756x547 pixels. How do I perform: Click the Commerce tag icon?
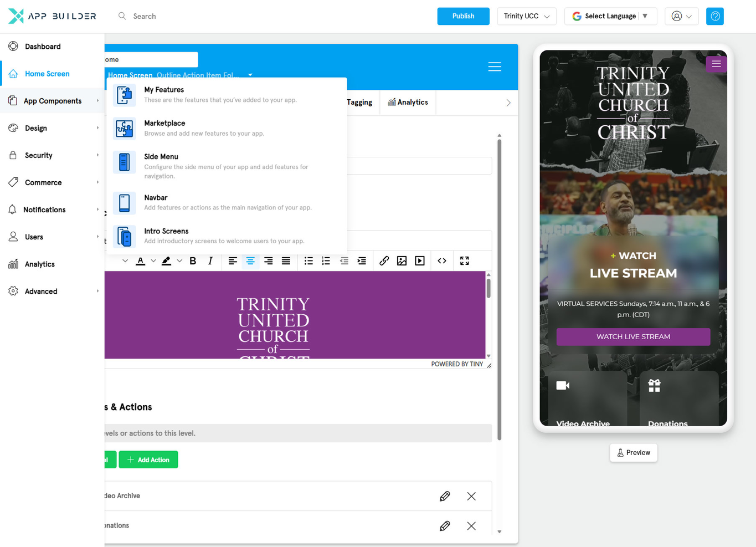click(13, 182)
